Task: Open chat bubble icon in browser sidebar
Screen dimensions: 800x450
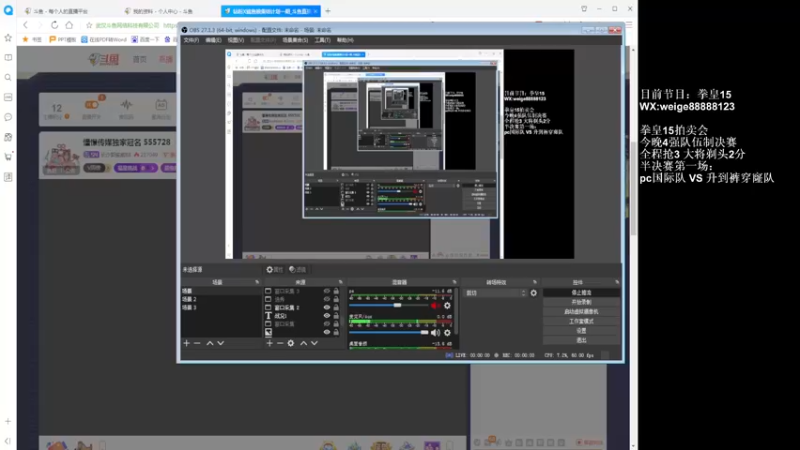Action: [x=8, y=117]
